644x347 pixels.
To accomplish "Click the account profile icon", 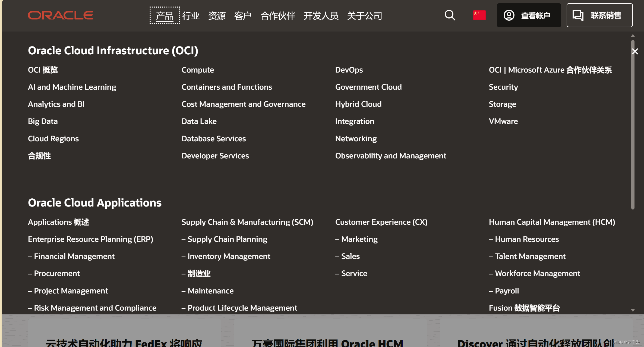I will click(508, 15).
